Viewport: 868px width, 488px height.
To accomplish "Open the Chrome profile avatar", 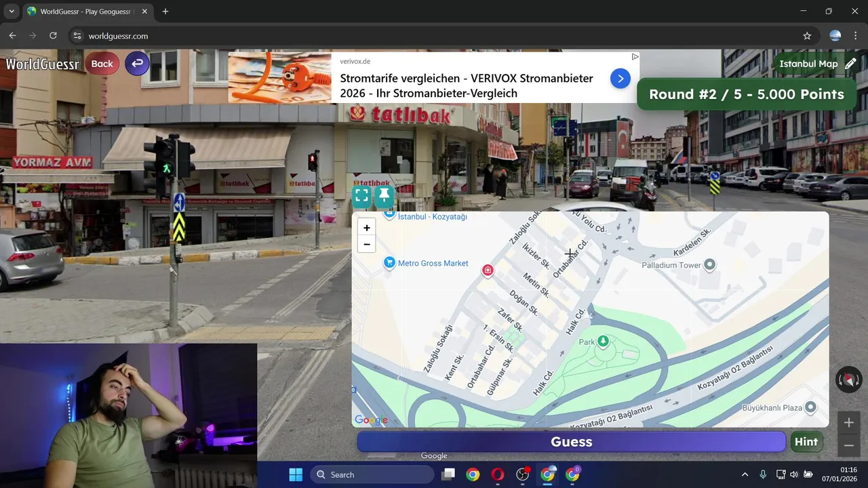I will point(835,36).
